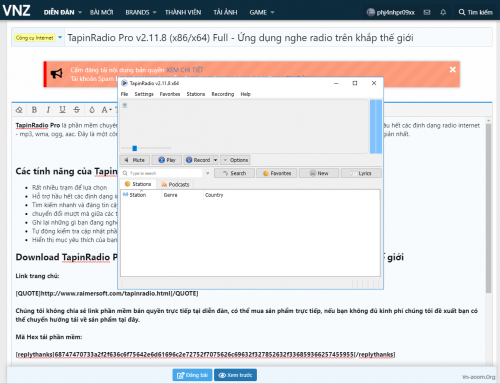
Task: Click the volume slider handle
Action: tap(135, 148)
